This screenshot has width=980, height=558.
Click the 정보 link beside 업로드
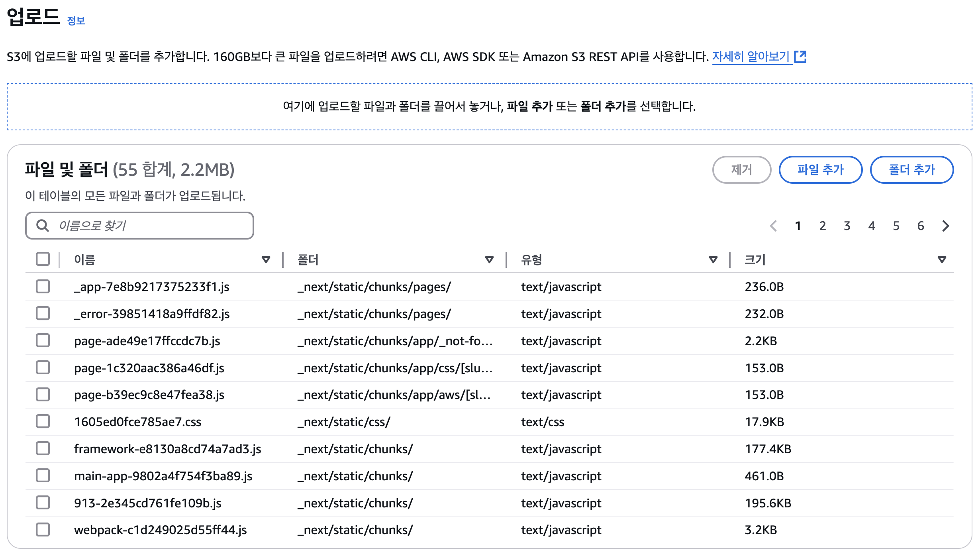point(76,21)
